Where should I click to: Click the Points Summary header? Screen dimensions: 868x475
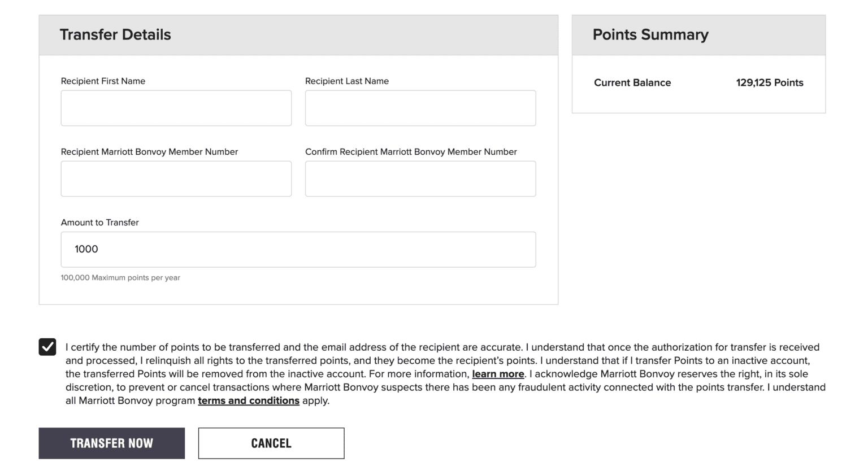(x=650, y=34)
